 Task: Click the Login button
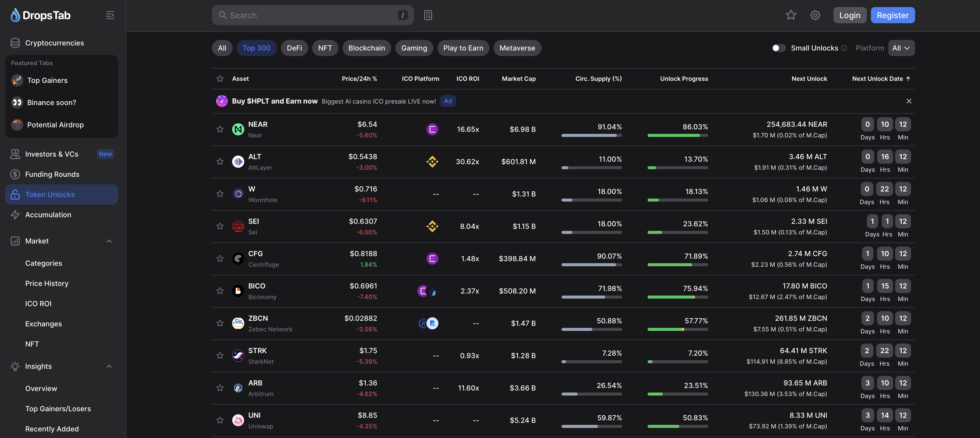click(849, 15)
